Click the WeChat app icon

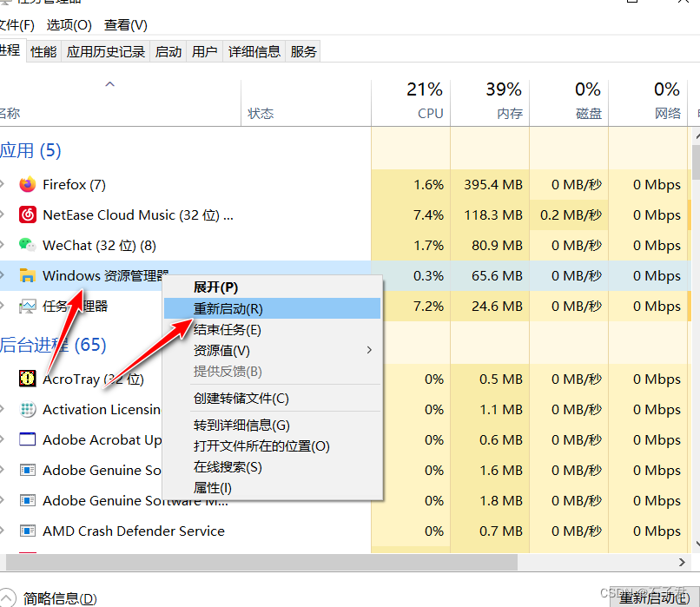(x=27, y=245)
